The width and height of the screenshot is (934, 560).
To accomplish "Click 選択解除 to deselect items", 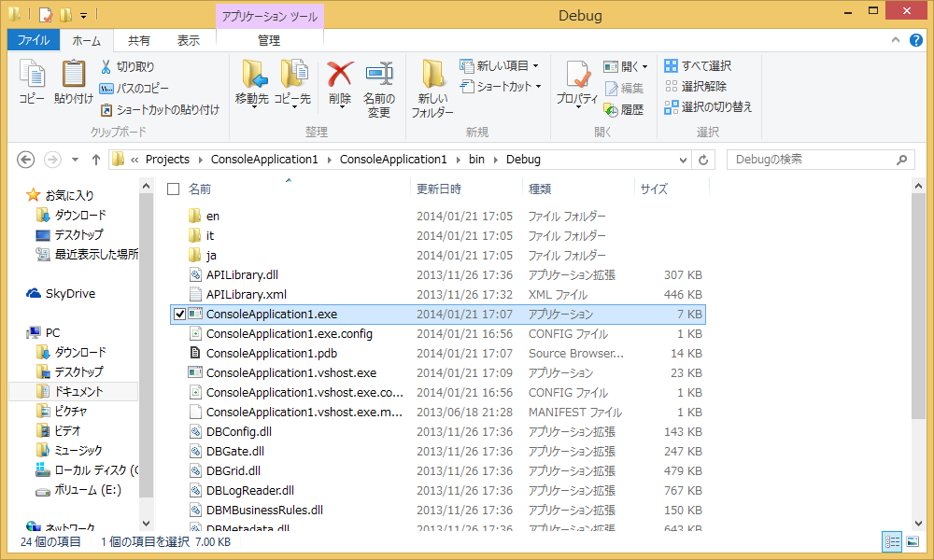I will (x=696, y=86).
